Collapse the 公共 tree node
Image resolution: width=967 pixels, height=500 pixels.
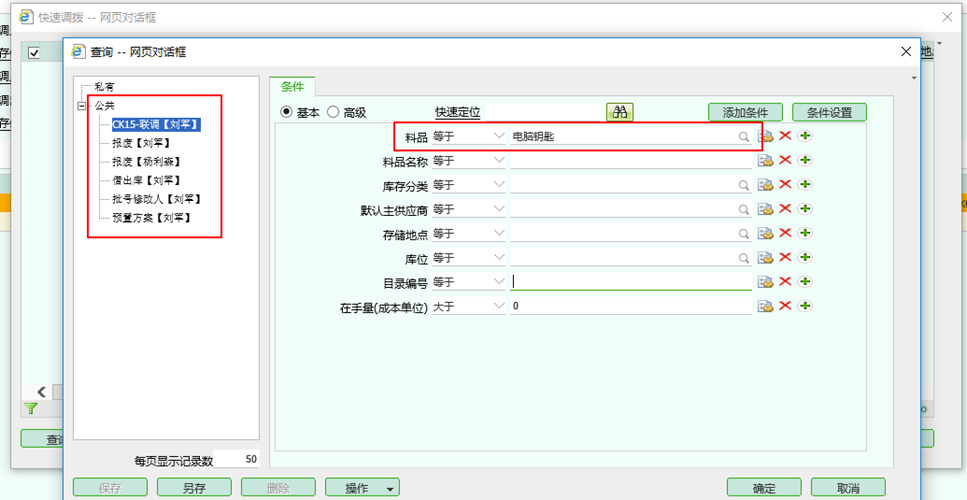coord(82,106)
